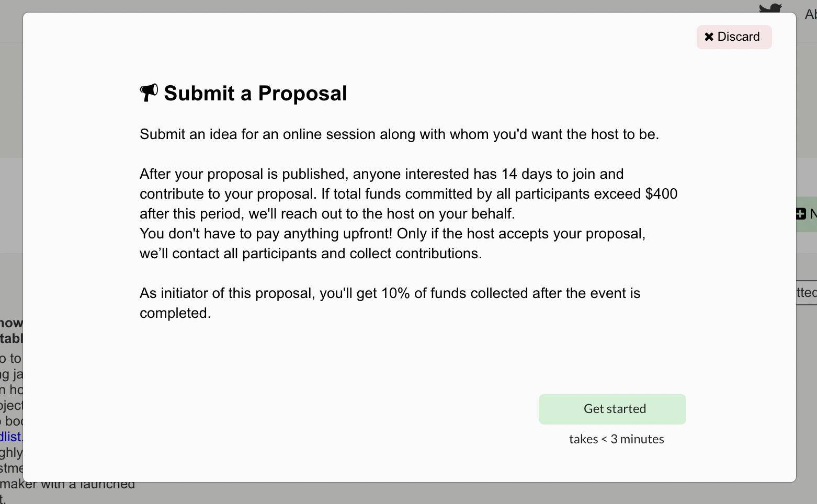Click the 'Submit a Proposal' heading
Viewport: 817px width, 504px height.
coord(255,94)
